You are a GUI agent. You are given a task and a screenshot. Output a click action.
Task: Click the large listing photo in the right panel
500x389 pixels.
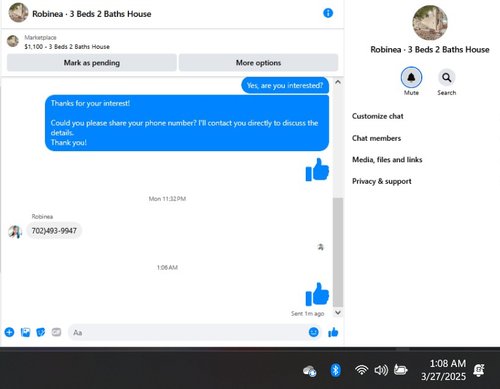[x=430, y=23]
